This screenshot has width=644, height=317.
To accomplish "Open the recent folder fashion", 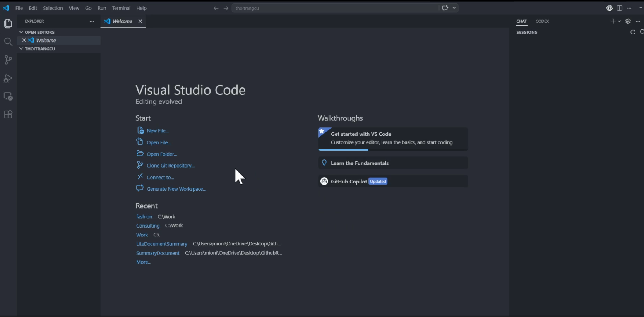I will point(144,217).
